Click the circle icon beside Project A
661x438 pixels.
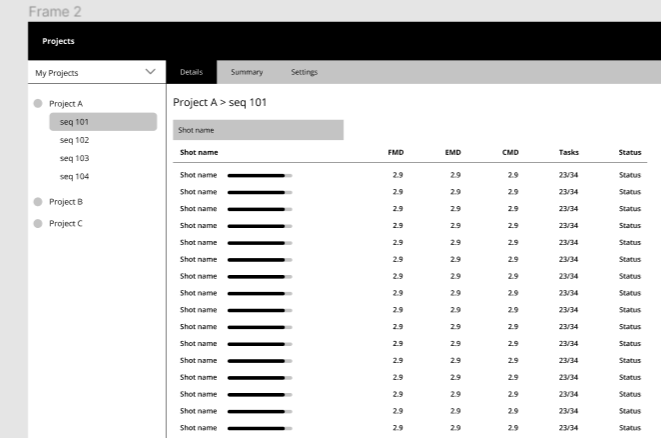38,103
